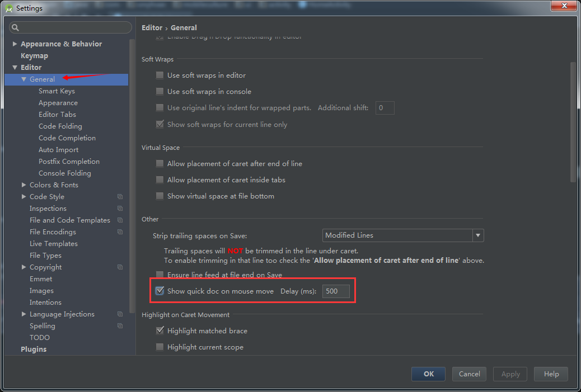Click Editor in the breadcrumb header
The width and height of the screenshot is (581, 392).
pyautogui.click(x=152, y=28)
